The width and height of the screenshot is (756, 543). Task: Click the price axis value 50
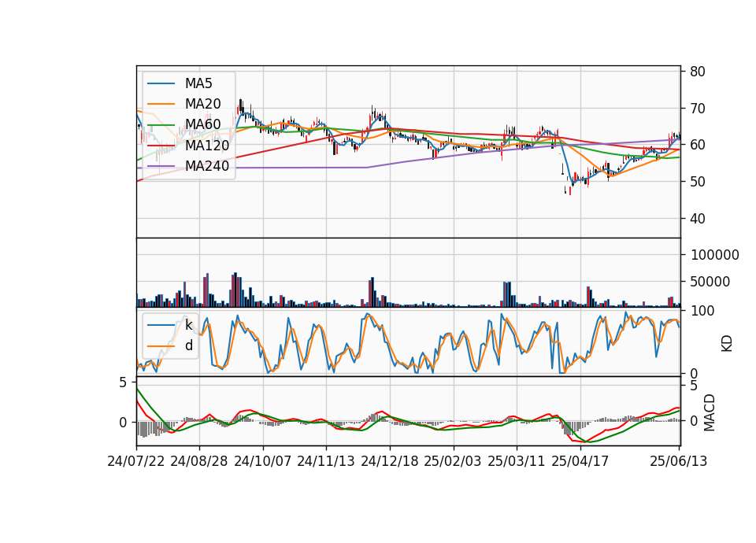pos(697,182)
